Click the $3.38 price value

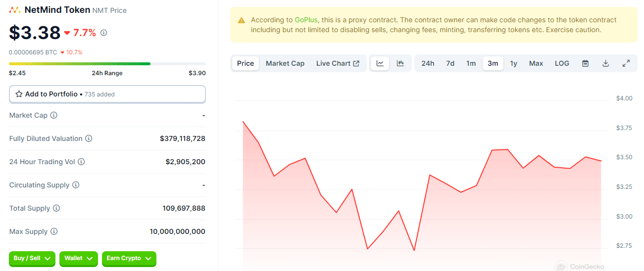[x=35, y=33]
